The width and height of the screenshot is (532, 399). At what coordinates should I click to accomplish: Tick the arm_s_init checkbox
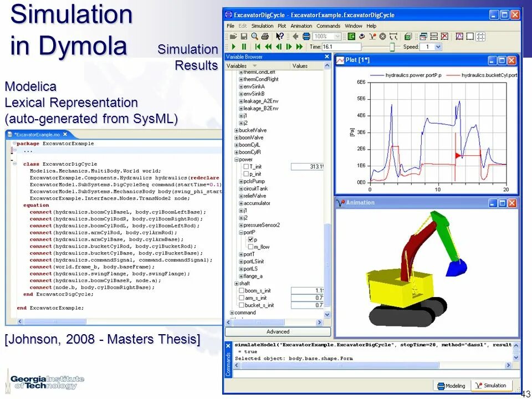tap(242, 298)
